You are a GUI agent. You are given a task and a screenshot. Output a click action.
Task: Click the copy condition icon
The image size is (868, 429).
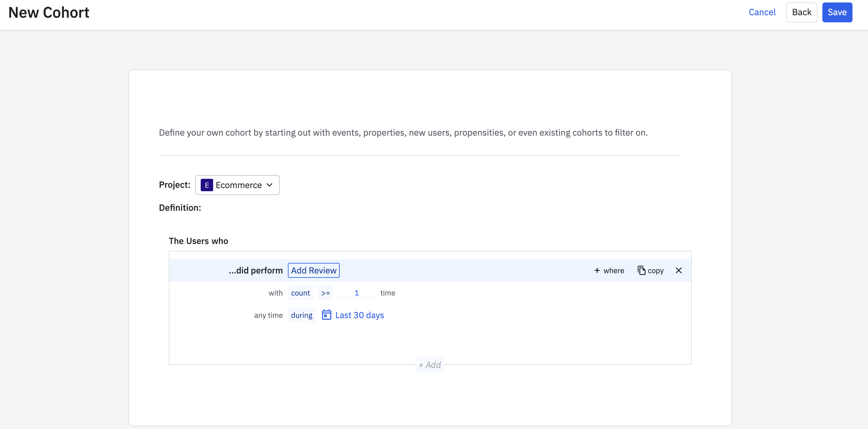[641, 270]
